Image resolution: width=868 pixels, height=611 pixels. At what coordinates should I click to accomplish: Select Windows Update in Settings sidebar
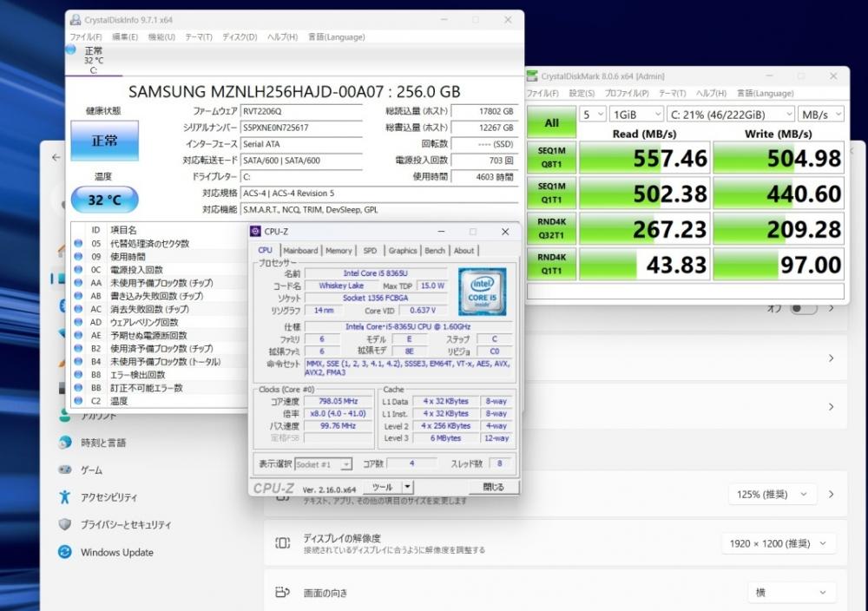pyautogui.click(x=117, y=552)
